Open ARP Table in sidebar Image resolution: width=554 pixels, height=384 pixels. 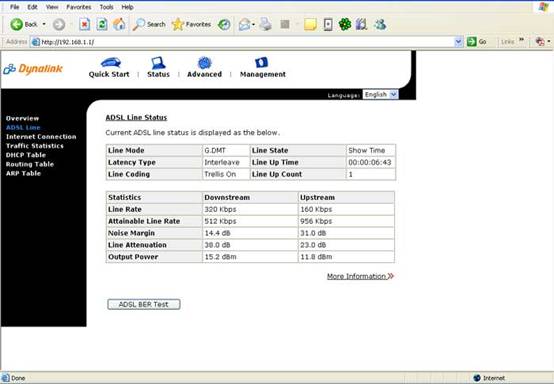23,173
